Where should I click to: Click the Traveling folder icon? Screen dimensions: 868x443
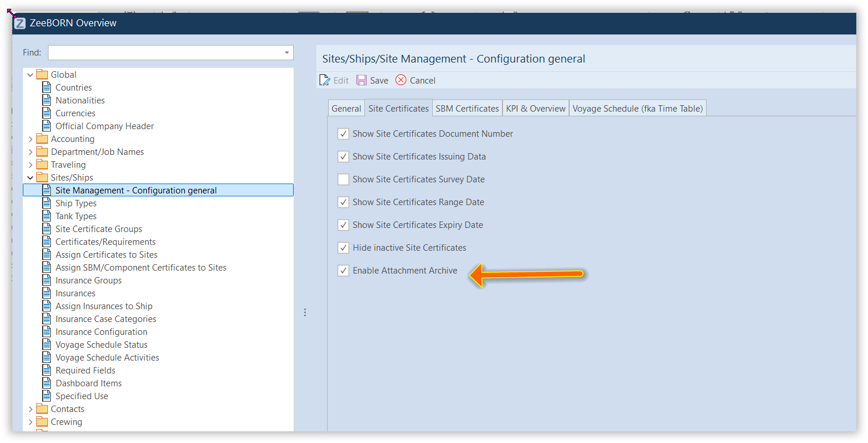tap(42, 165)
